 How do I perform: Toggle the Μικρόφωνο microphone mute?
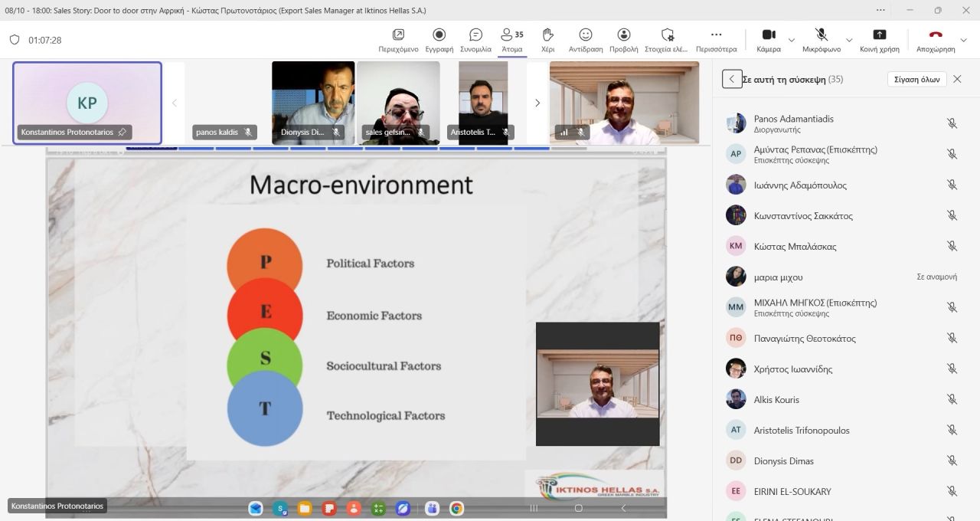tap(822, 40)
